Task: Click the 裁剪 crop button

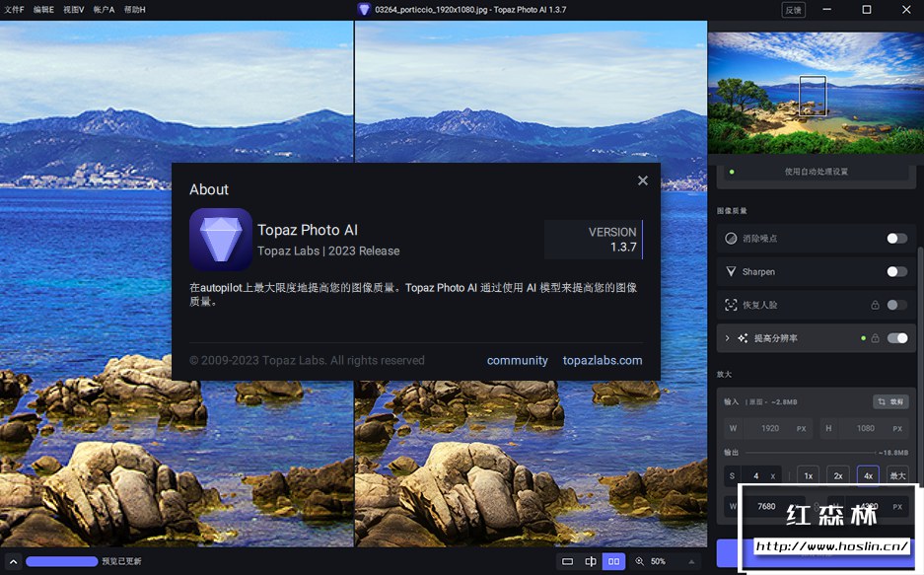Action: click(890, 401)
